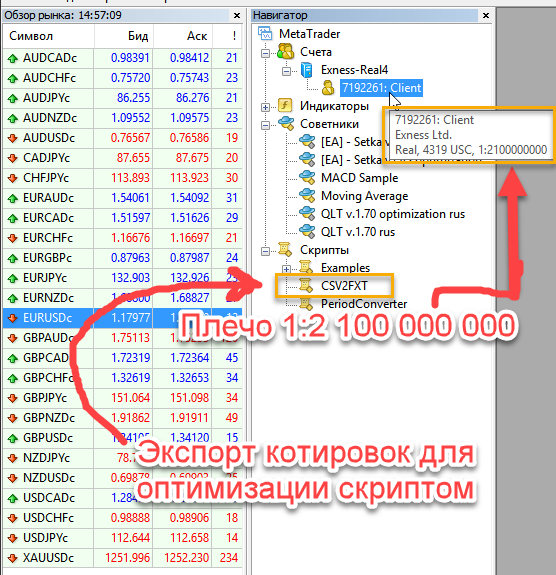Select MACD Sample in Советники

click(359, 178)
